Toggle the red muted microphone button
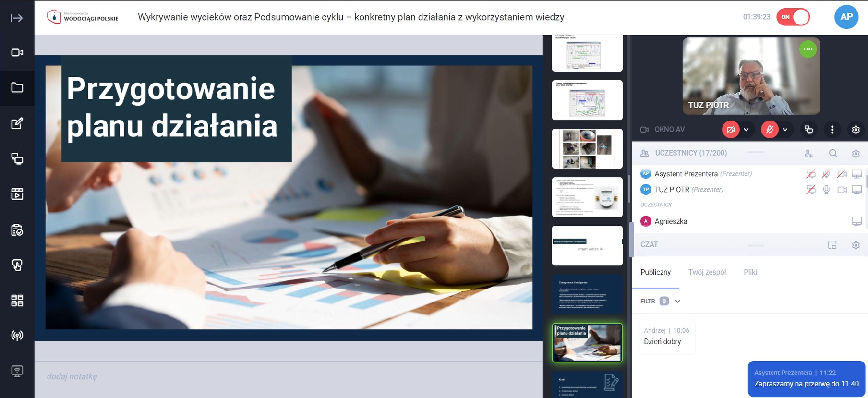Image resolution: width=868 pixels, height=398 pixels. (769, 130)
